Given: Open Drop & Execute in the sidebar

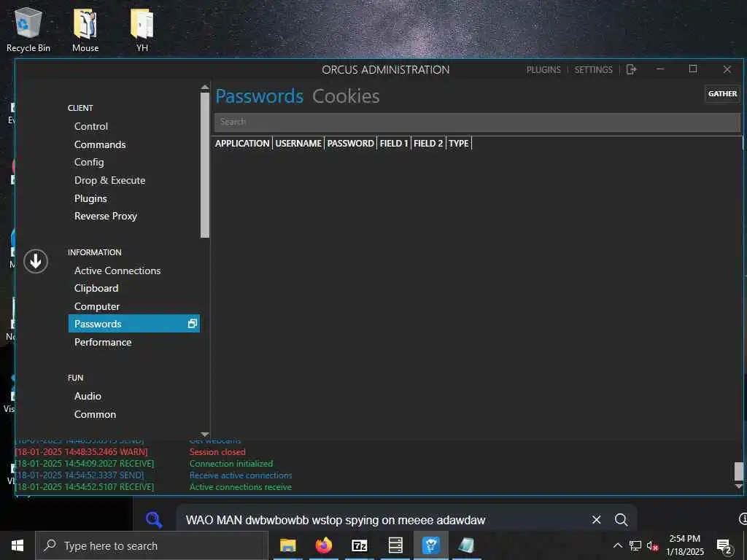Looking at the screenshot, I should coord(109,181).
